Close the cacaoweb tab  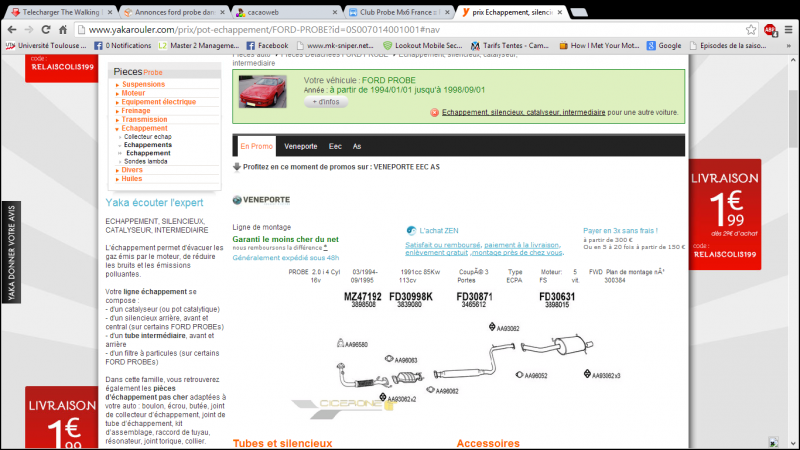tap(335, 12)
